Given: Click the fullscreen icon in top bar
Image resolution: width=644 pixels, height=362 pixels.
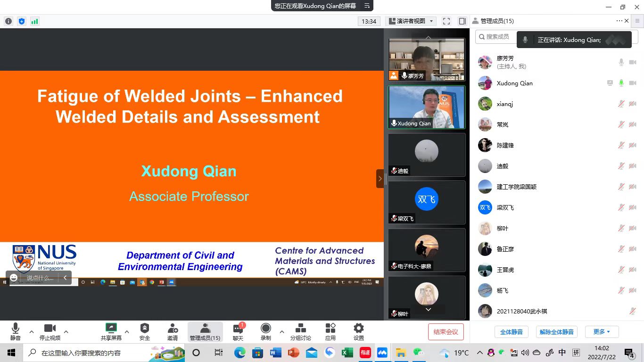Looking at the screenshot, I should (446, 21).
